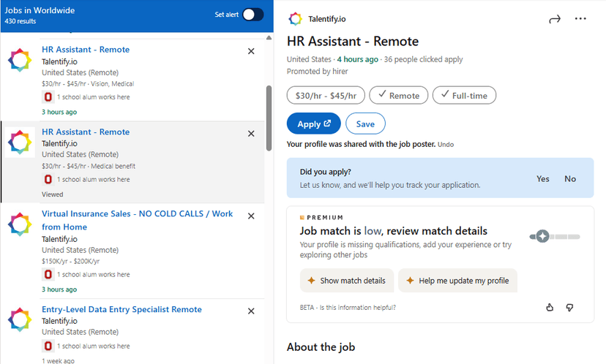606x364 pixels.
Task: Dismiss the first HR Assistant job card
Action: [x=251, y=51]
